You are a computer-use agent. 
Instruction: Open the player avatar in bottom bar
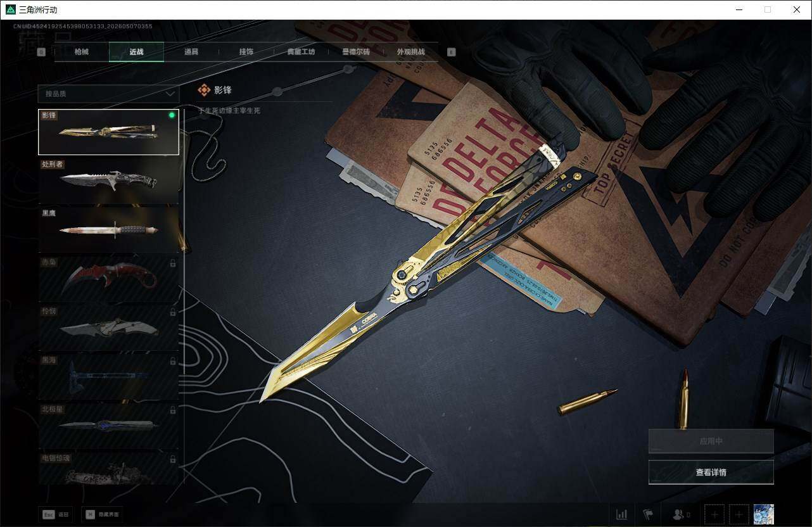coord(764,514)
